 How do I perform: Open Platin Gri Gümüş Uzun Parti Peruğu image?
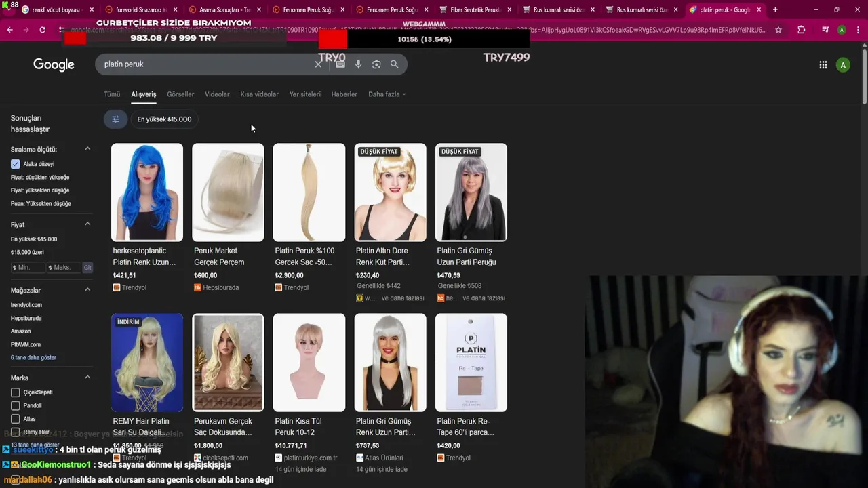[471, 192]
